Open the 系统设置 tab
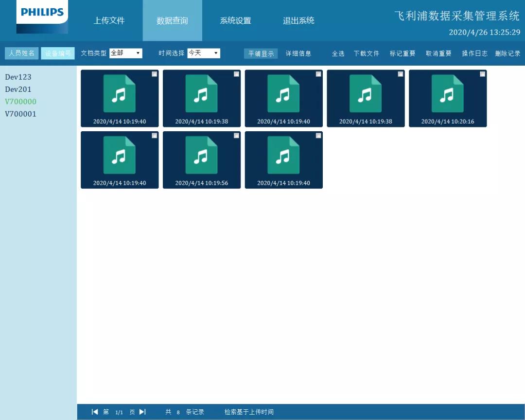 pos(235,20)
